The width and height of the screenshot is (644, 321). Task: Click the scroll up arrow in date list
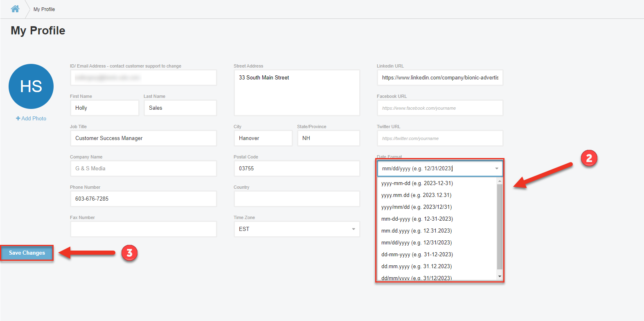click(500, 181)
